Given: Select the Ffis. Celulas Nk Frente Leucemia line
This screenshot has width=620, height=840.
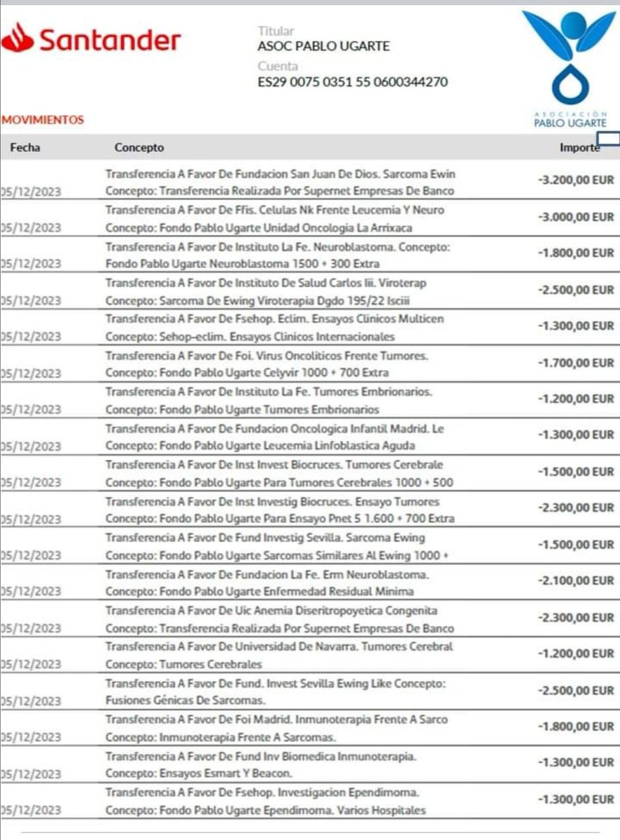Looking at the screenshot, I should (x=274, y=210).
